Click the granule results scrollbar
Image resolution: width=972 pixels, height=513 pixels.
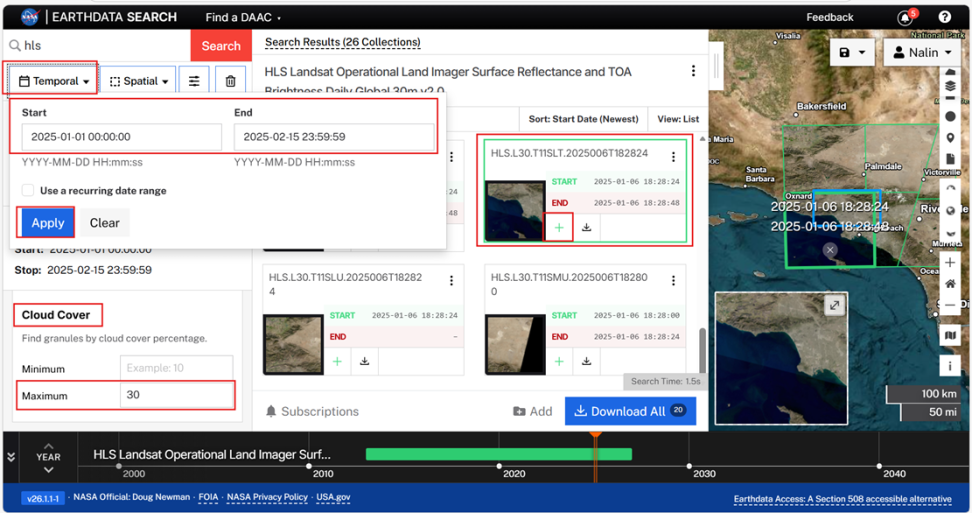702,350
